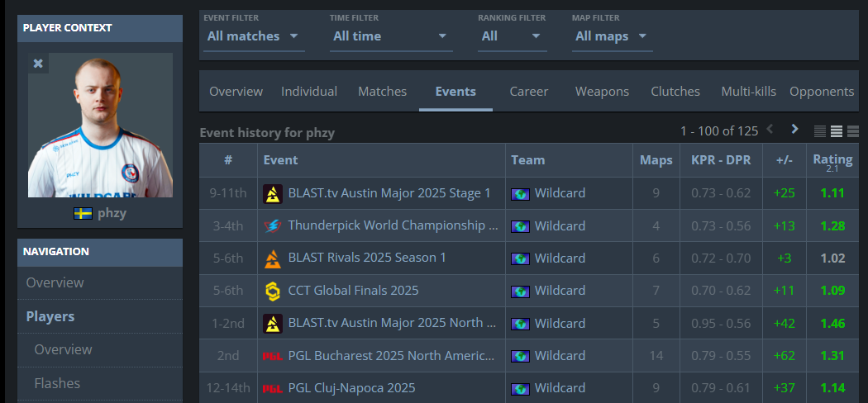The image size is (868, 403).
Task: Click BLAST logo for Austin Major North America row
Action: [x=272, y=324]
